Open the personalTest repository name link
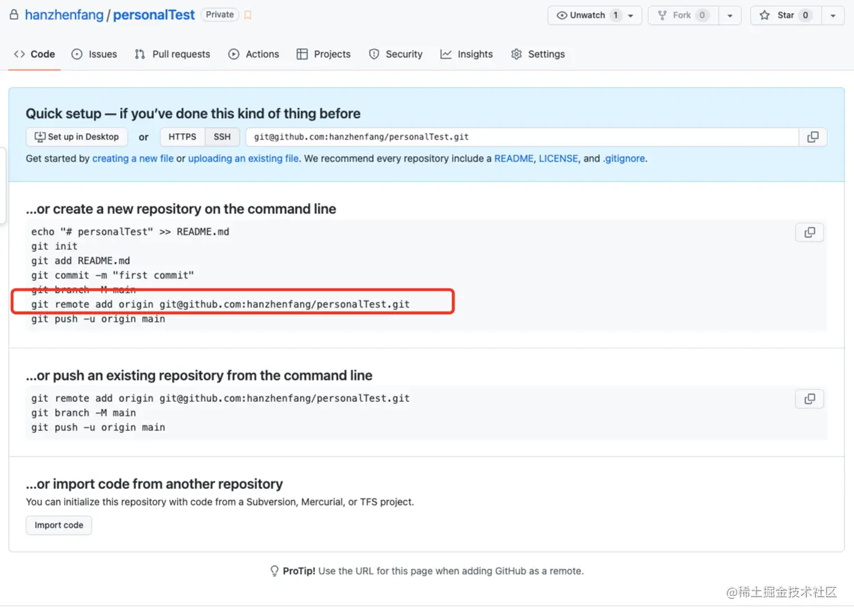 pos(154,15)
